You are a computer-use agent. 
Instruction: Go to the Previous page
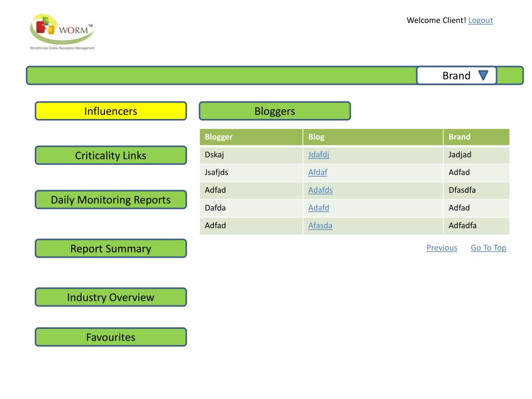click(442, 248)
